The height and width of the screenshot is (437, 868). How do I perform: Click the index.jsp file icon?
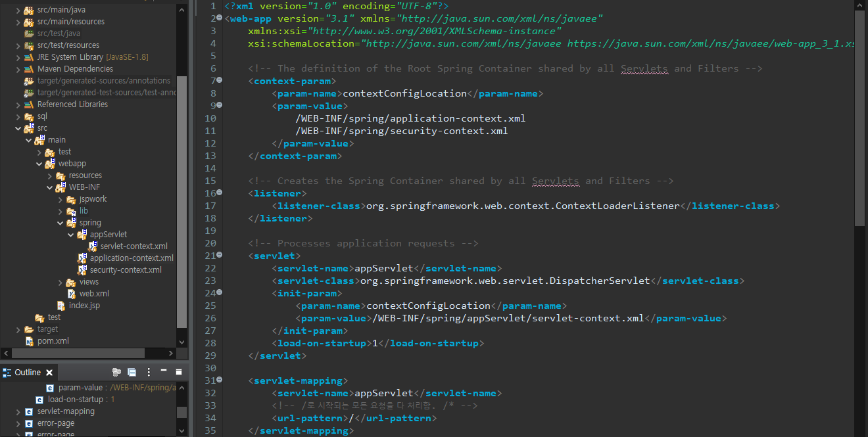[61, 305]
